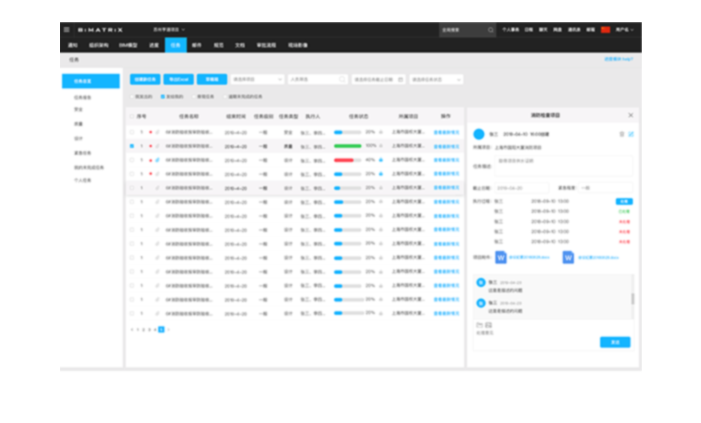The height and width of the screenshot is (423, 701).
Task: Click the blue reminder icon beside the 40% status
Action: tap(381, 160)
